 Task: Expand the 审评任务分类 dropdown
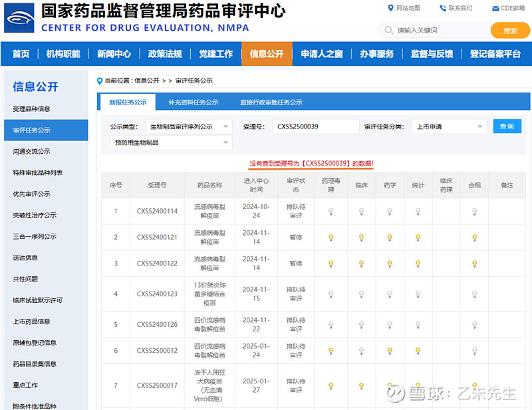click(x=450, y=126)
